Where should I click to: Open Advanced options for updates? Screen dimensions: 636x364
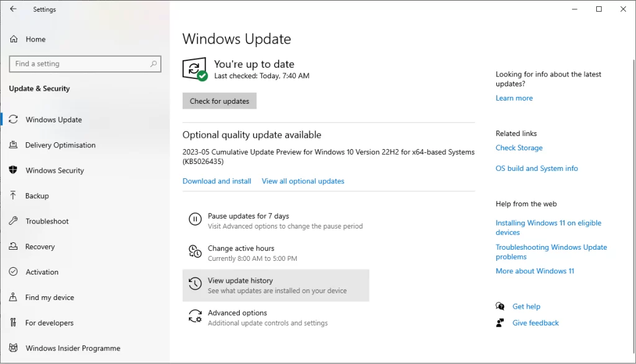[276, 318]
